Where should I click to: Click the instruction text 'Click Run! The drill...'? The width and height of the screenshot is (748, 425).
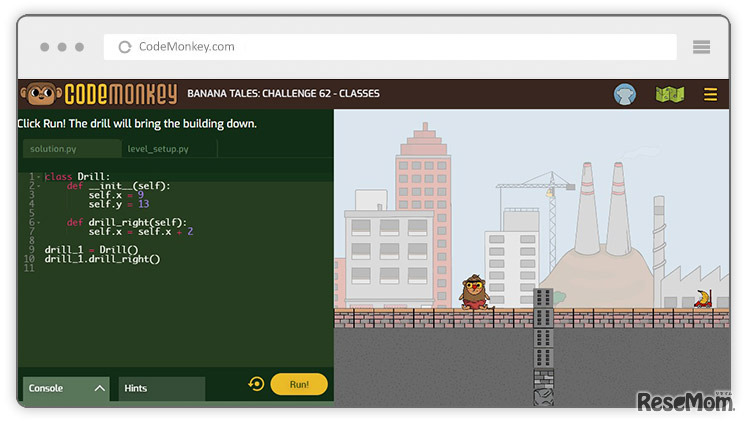137,124
